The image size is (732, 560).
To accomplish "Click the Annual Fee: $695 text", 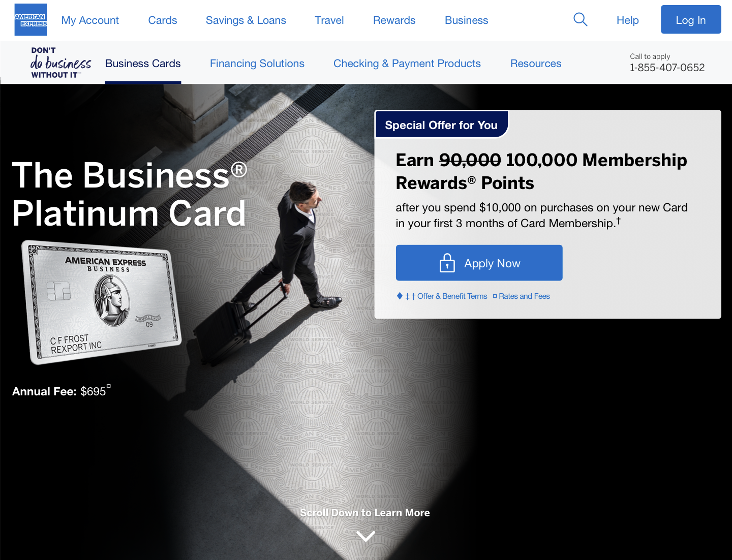I will tap(61, 391).
